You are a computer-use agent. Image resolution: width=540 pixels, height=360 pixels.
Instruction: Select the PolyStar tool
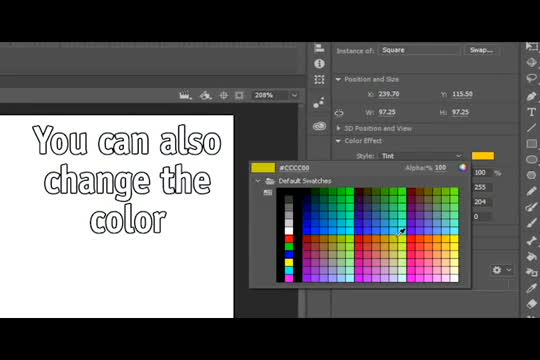(531, 175)
